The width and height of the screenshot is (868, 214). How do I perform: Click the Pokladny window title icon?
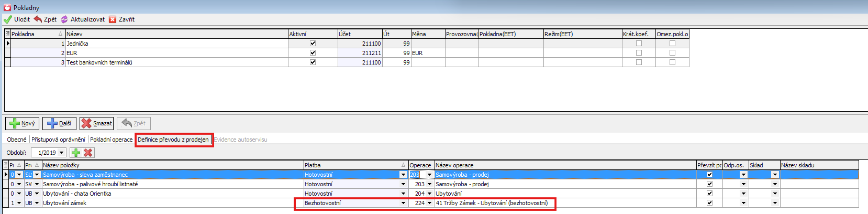(x=7, y=7)
